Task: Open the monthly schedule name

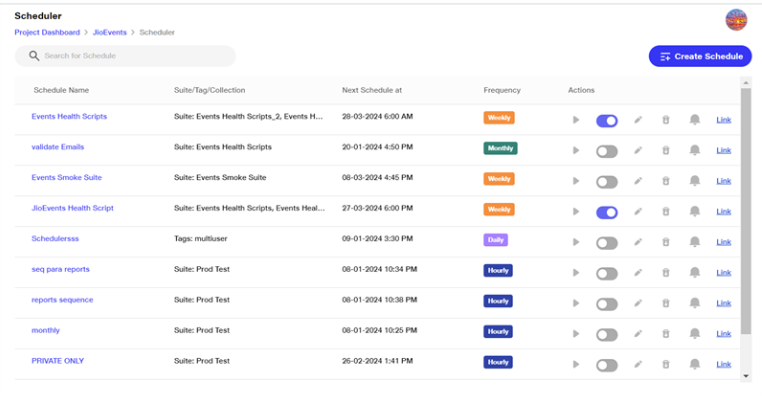Action: (x=46, y=330)
